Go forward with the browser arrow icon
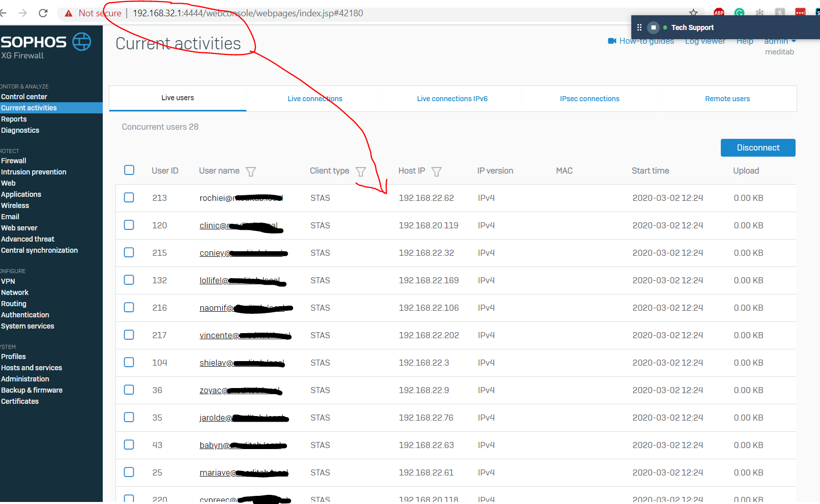Image resolution: width=820 pixels, height=504 pixels. (x=22, y=13)
